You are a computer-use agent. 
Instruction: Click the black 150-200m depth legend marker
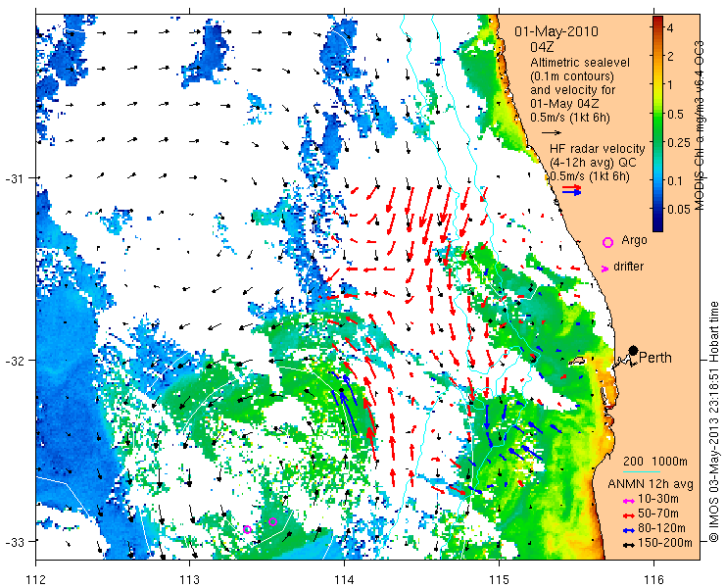[627, 545]
